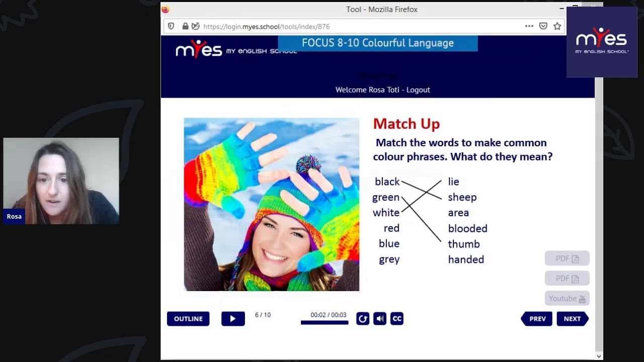Viewport: 644px width, 362px height.
Task: Click the permissions icon beside the padlock
Action: pos(195,26)
